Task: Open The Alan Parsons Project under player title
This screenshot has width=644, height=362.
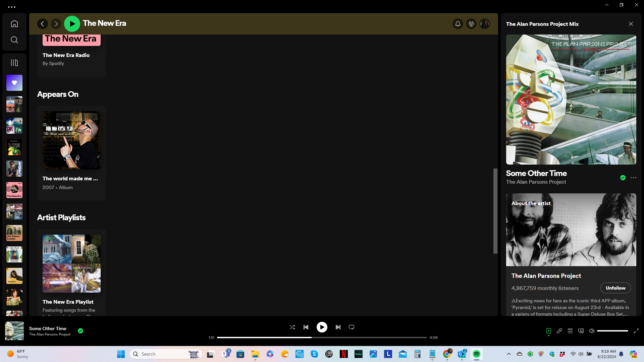Action: 50,334
